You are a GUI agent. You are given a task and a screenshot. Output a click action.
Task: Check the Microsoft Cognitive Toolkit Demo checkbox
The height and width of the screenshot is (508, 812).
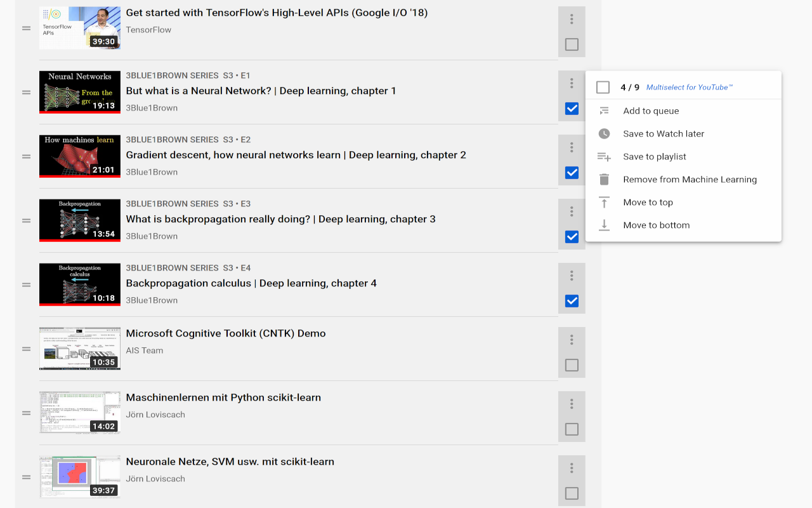pyautogui.click(x=572, y=365)
